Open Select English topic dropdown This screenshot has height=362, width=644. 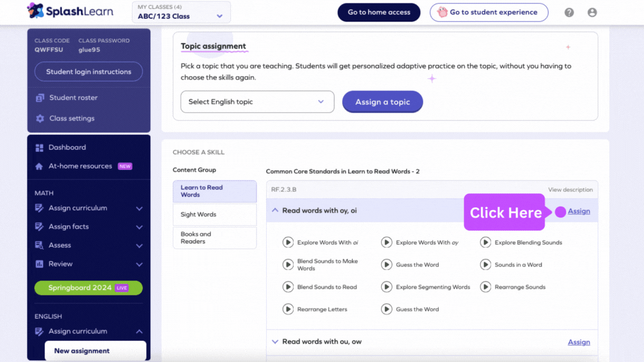[x=257, y=102]
